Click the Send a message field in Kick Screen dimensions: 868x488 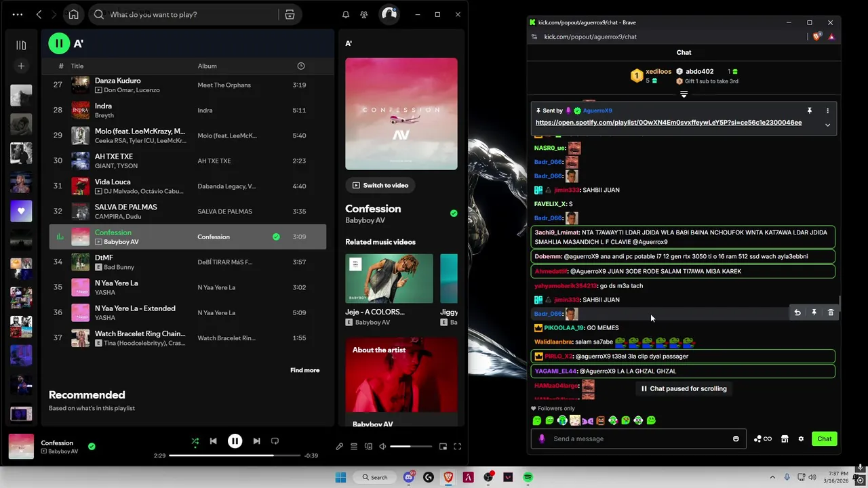coord(637,439)
